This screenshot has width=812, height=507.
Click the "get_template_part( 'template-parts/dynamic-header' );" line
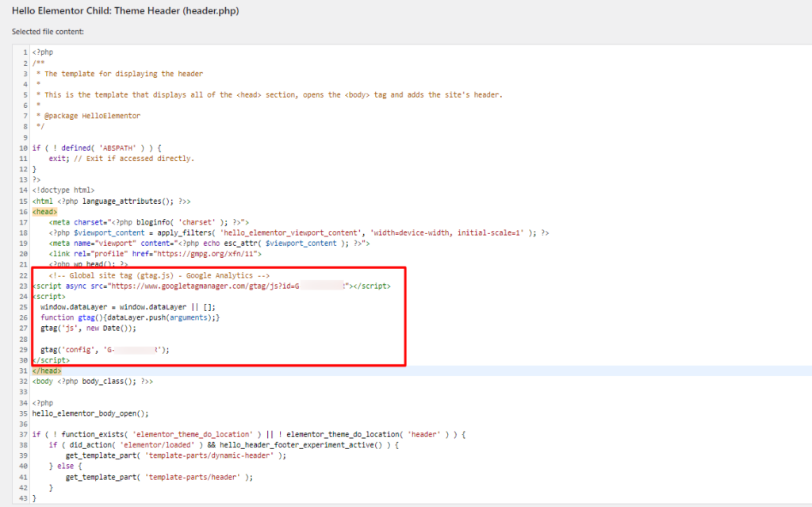(175, 456)
